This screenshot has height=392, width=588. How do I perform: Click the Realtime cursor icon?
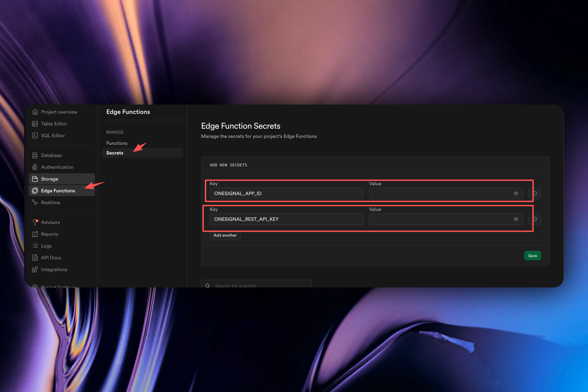[x=35, y=203]
